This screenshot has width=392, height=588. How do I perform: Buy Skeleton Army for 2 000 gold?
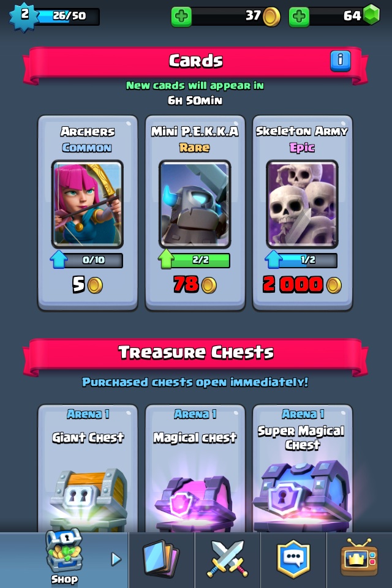click(302, 285)
